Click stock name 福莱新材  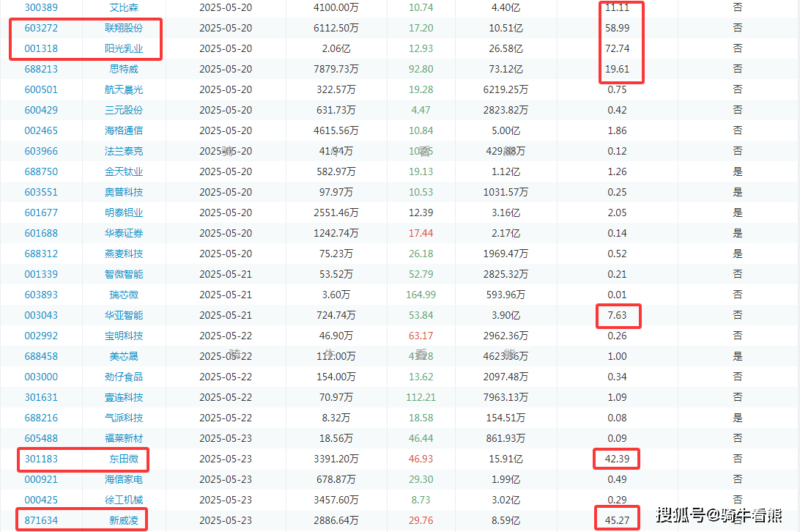pyautogui.click(x=124, y=438)
